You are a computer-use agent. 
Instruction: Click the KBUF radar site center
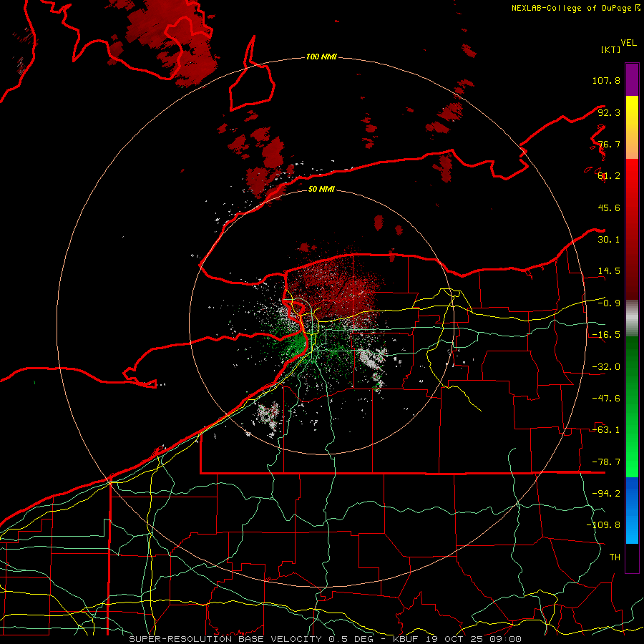[x=321, y=323]
